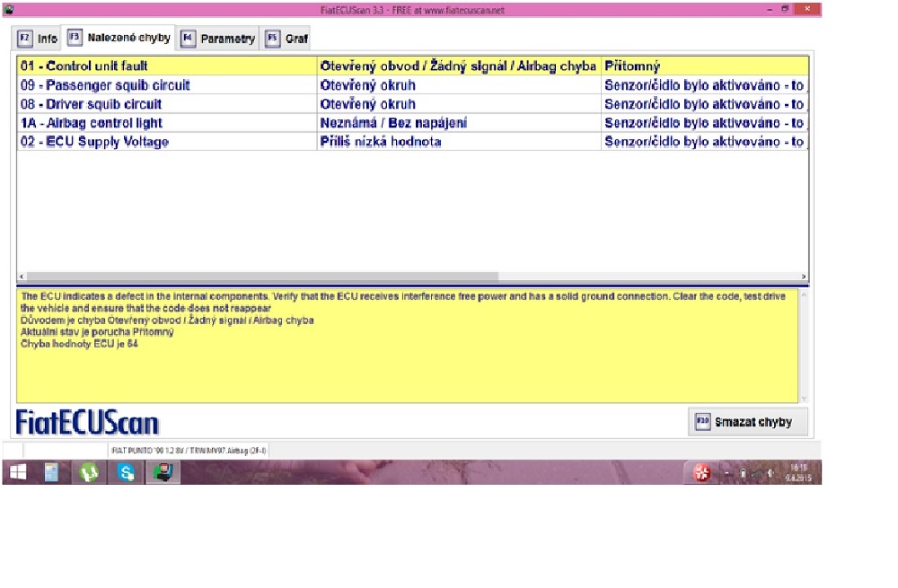This screenshot has width=898, height=588.
Task: Click the horizontal scrollbar of fault list
Action: pyautogui.click(x=260, y=277)
